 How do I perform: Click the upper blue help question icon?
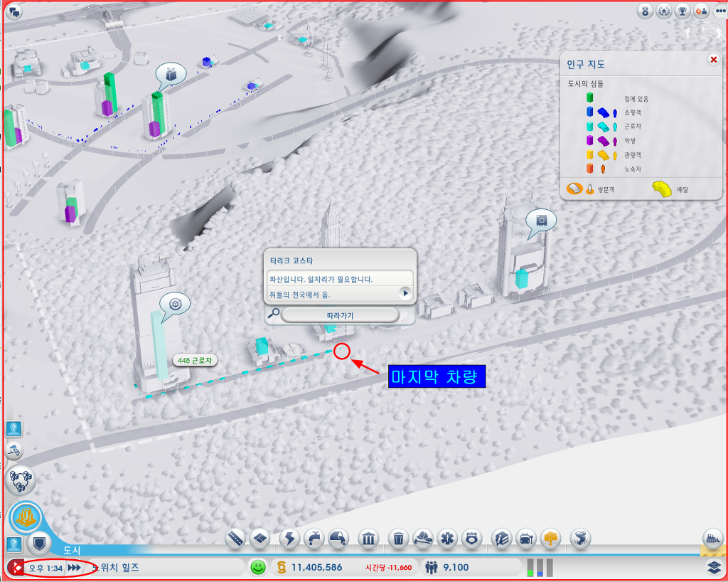[x=14, y=428]
